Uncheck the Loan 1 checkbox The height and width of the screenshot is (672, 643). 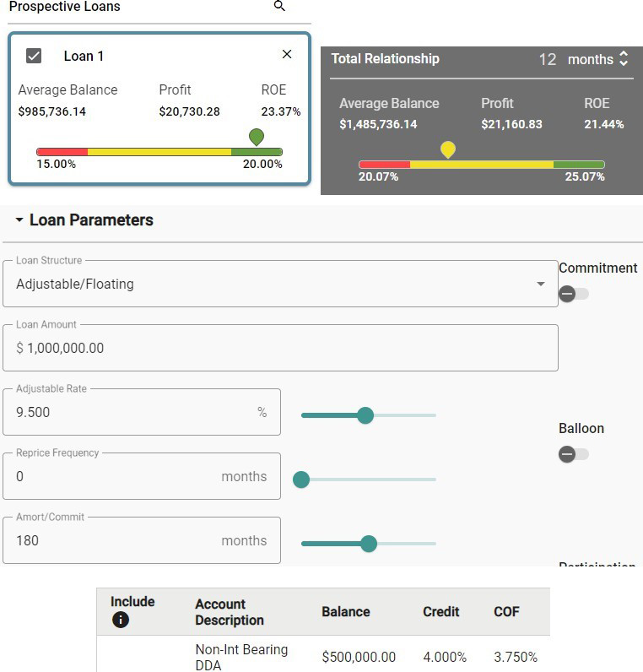[x=34, y=56]
